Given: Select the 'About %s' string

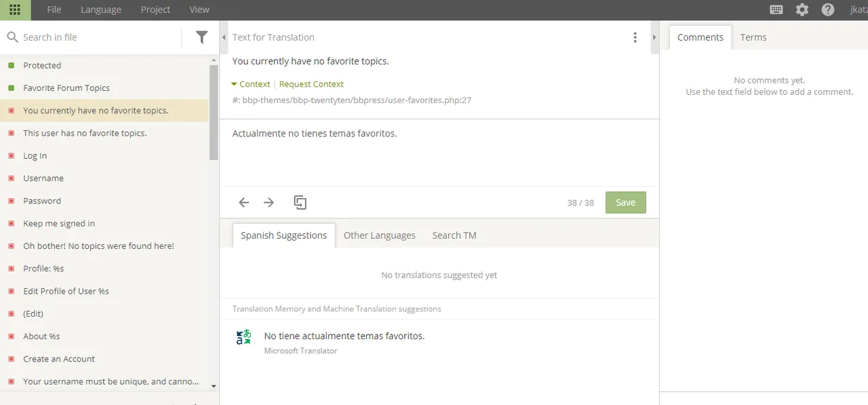Looking at the screenshot, I should (x=104, y=336).
